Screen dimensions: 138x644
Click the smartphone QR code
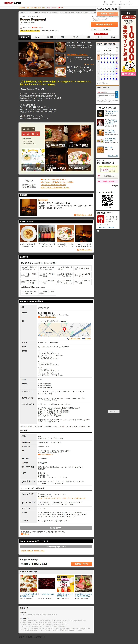(107, 200)
